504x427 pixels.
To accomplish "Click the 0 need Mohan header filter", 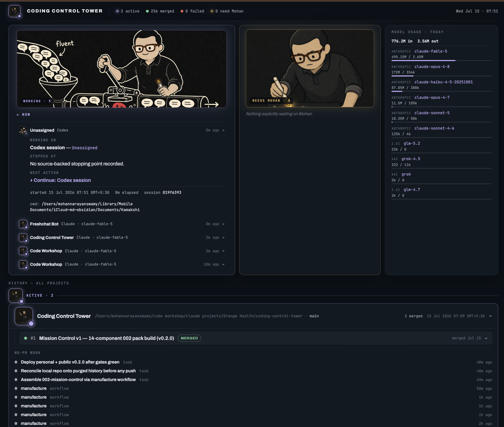I will pos(227,11).
